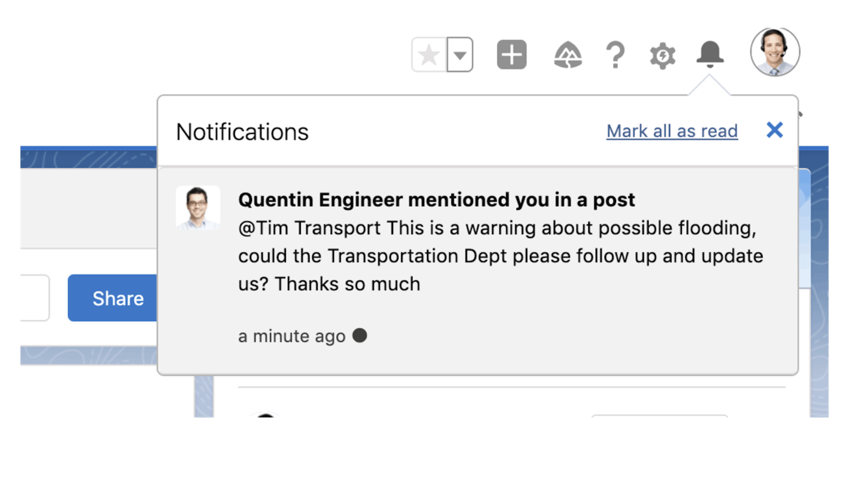
Task: Click the help question mark icon
Action: (x=615, y=55)
